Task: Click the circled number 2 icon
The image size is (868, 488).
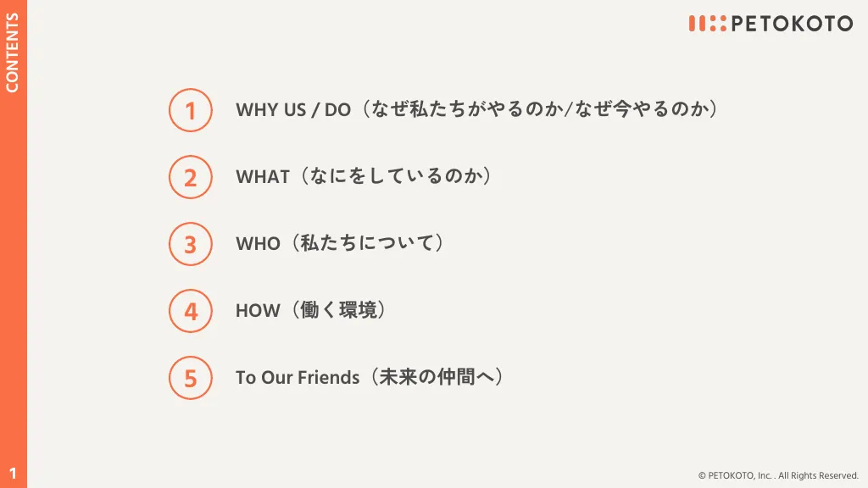Action: pos(191,177)
